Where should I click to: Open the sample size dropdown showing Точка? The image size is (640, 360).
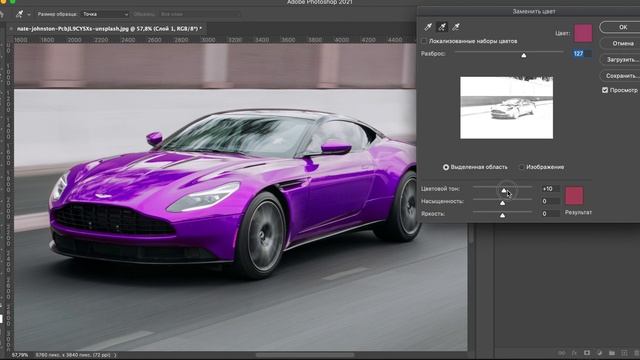pyautogui.click(x=105, y=14)
